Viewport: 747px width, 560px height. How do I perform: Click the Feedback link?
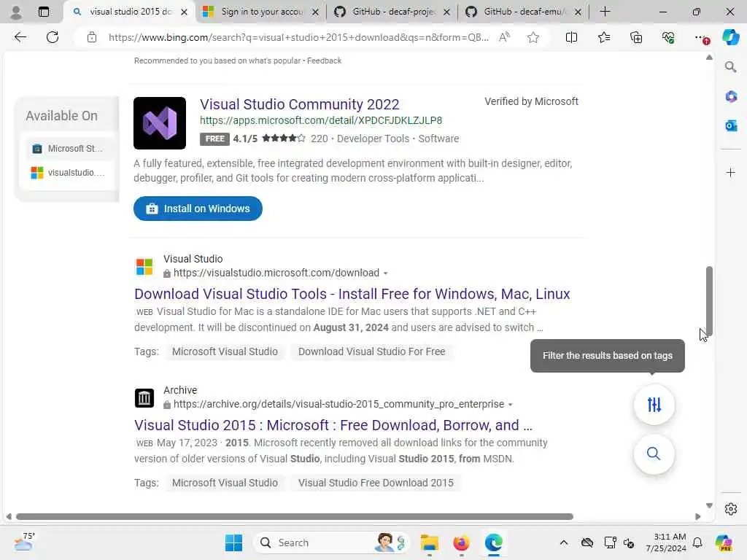coord(324,61)
